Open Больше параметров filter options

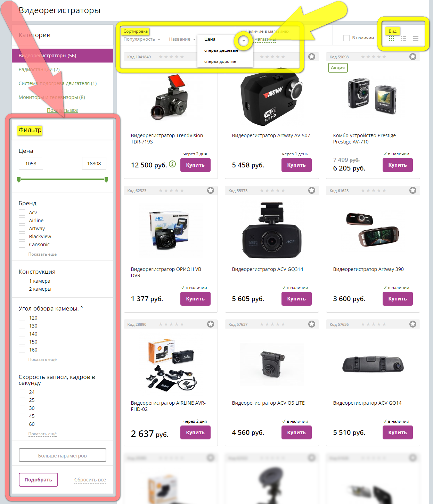click(x=63, y=455)
